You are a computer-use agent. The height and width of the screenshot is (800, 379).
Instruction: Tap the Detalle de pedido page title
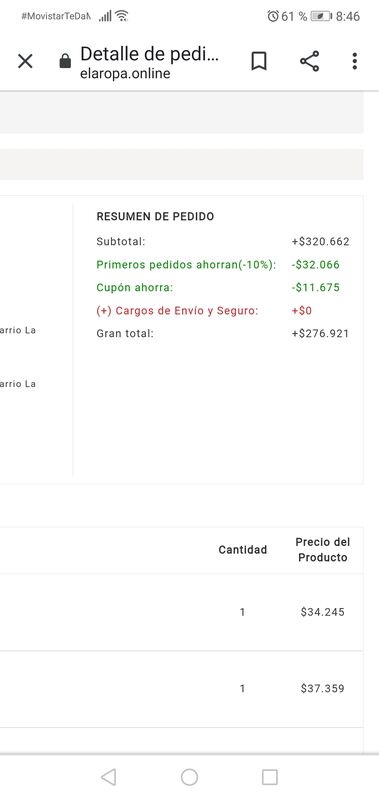(149, 54)
